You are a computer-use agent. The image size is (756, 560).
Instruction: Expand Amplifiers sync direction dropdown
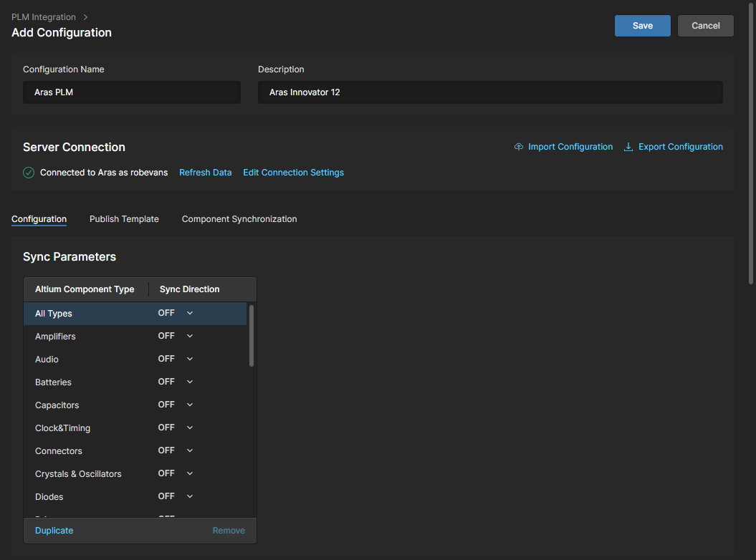pos(190,336)
